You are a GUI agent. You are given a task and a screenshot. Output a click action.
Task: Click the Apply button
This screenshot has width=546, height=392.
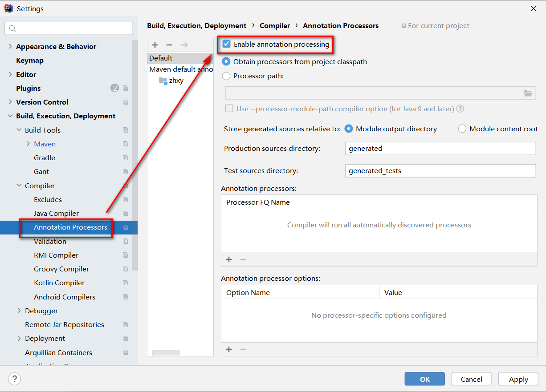click(x=518, y=379)
